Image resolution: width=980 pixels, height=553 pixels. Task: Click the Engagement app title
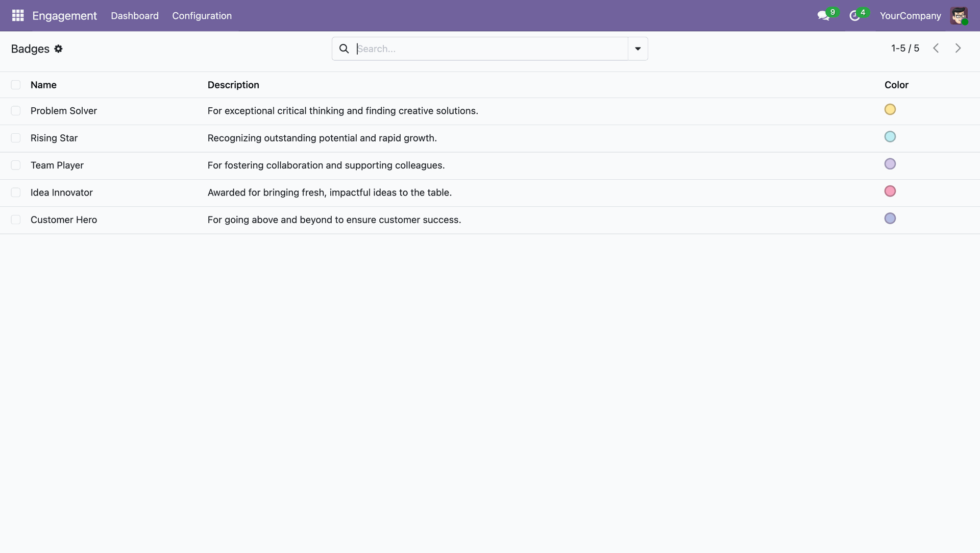[64, 16]
